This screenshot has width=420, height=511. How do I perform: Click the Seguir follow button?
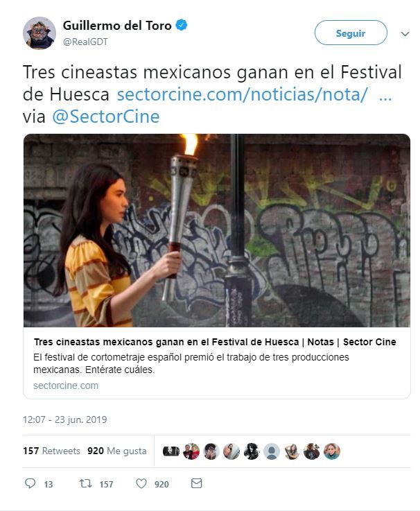tap(351, 33)
